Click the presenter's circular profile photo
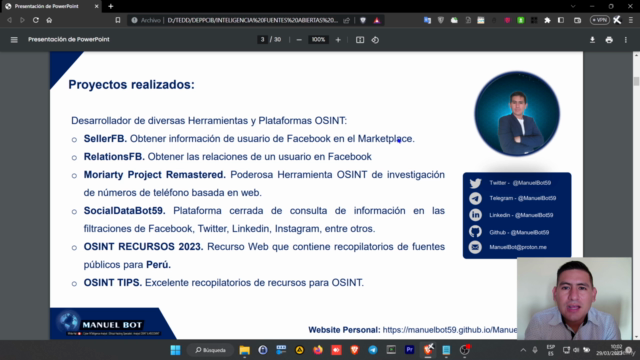Screen dimensions: 640x360 [517, 114]
